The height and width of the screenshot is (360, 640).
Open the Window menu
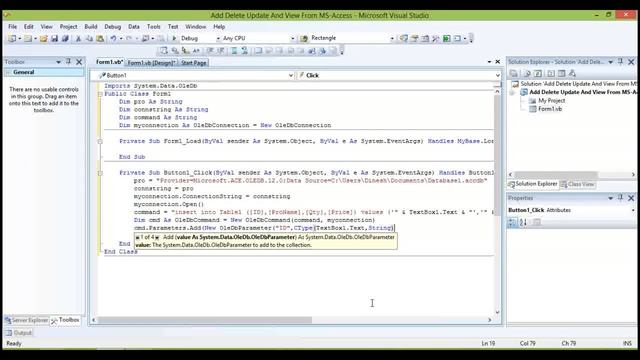[x=196, y=27]
